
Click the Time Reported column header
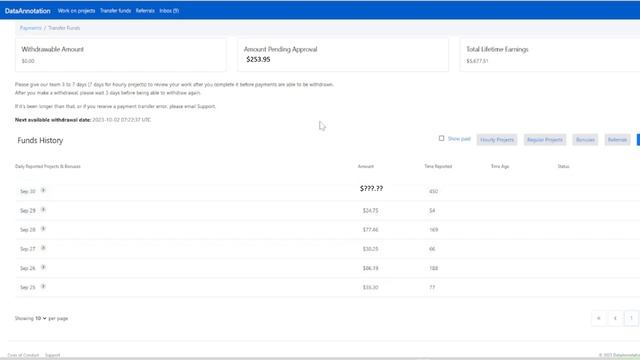438,166
